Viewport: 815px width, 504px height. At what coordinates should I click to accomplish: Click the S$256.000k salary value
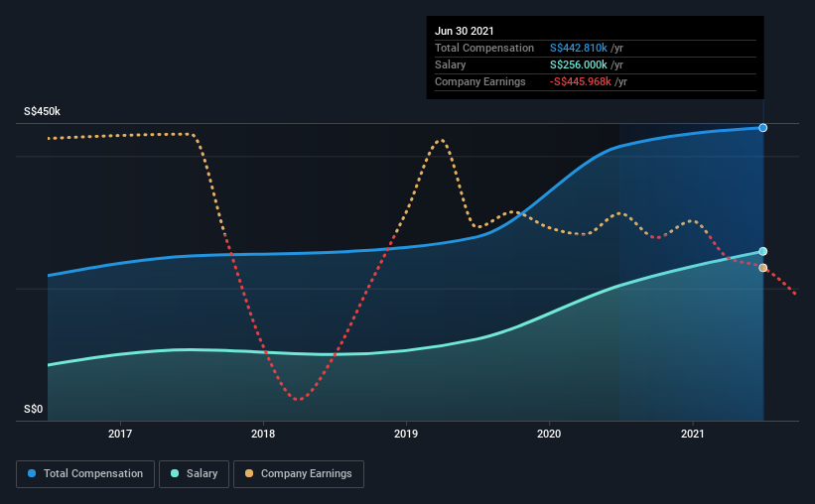tap(579, 64)
